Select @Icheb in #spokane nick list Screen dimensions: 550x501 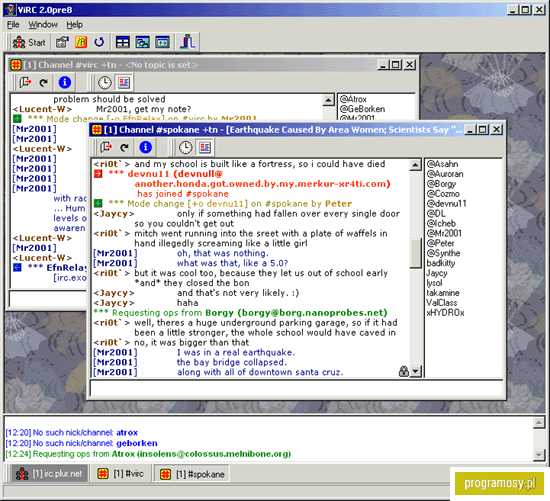pyautogui.click(x=441, y=223)
